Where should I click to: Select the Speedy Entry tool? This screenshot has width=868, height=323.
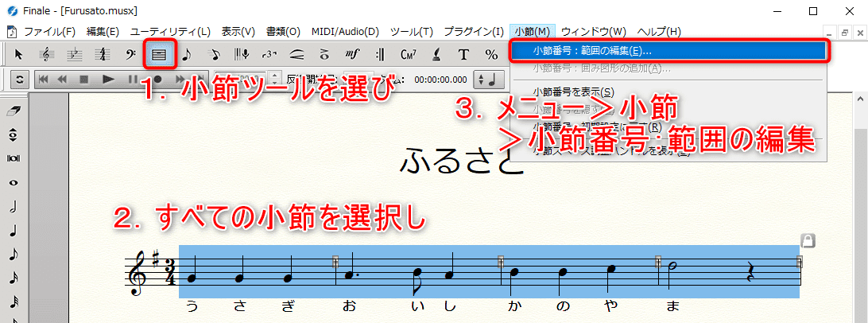tap(214, 54)
